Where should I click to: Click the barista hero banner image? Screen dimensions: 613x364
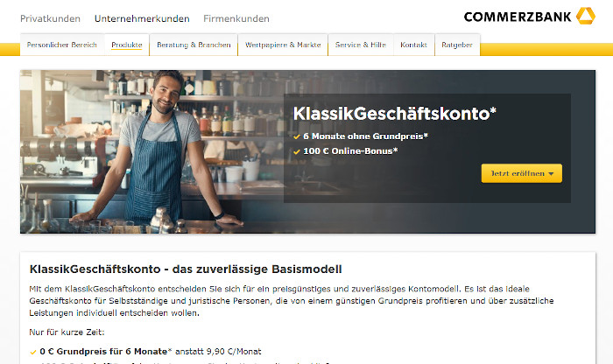(151, 152)
